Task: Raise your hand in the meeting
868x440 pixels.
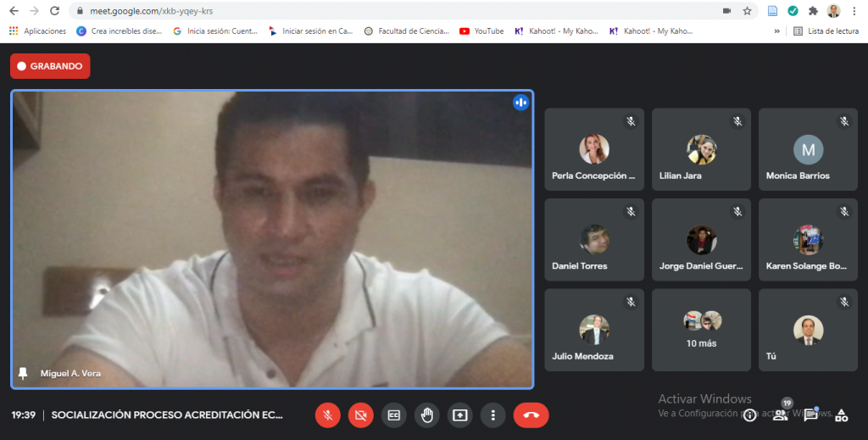Action: pos(427,415)
